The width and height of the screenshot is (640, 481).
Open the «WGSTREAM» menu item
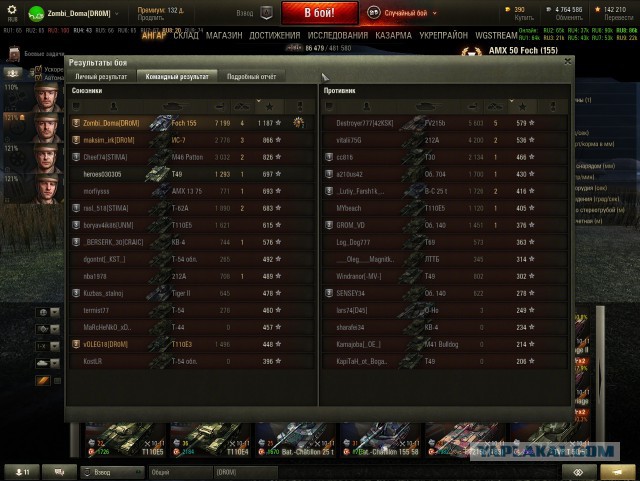[x=496, y=36]
